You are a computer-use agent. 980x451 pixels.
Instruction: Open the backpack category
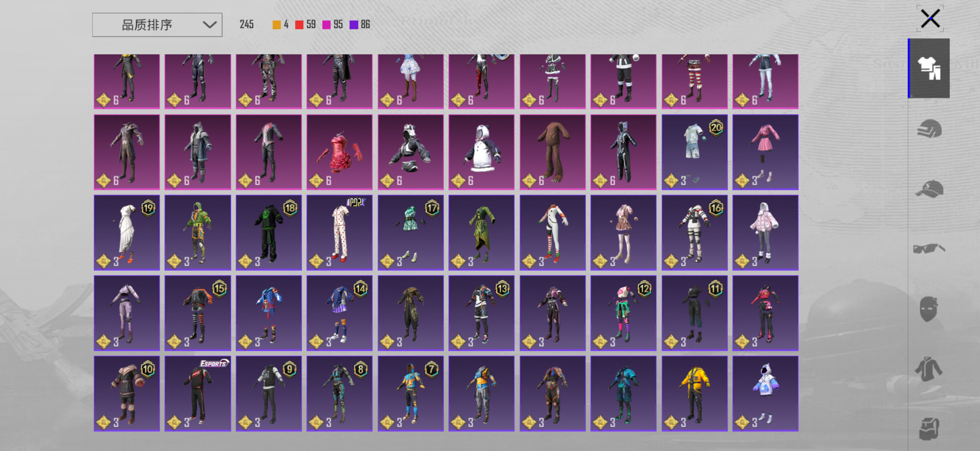pyautogui.click(x=929, y=429)
